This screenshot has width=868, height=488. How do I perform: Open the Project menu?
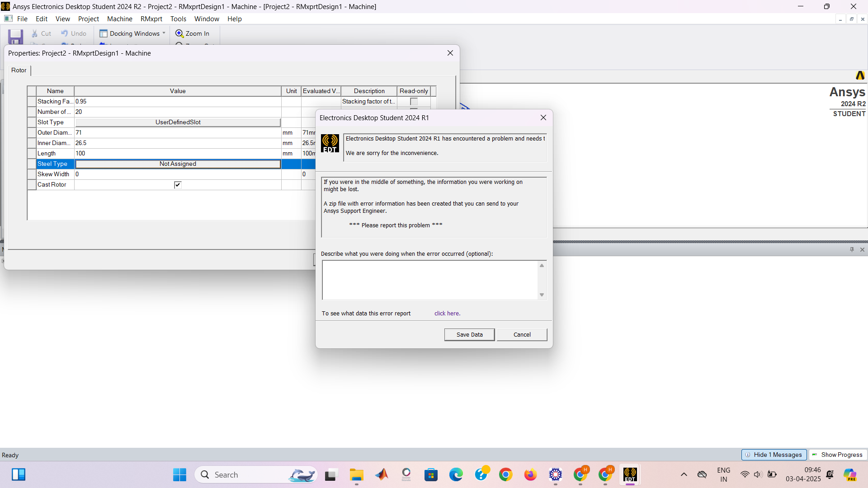(x=89, y=19)
